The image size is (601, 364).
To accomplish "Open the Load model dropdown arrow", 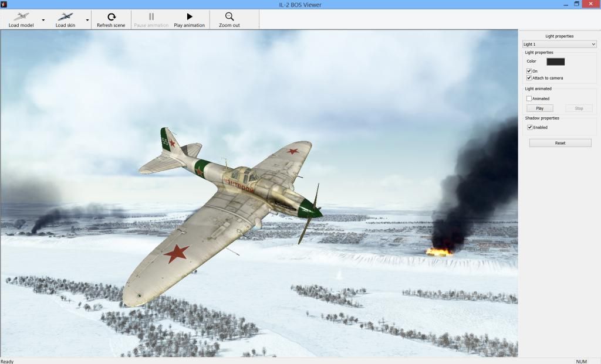I will [43, 19].
